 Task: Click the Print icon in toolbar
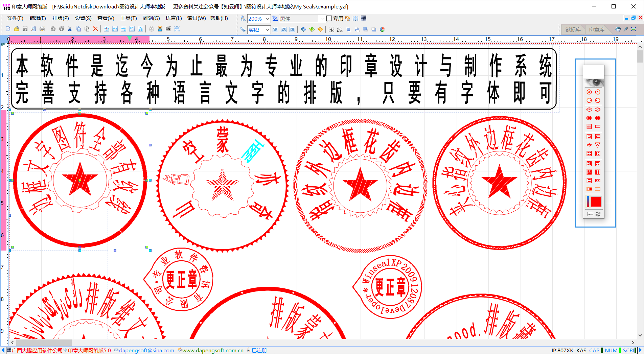[x=42, y=29]
